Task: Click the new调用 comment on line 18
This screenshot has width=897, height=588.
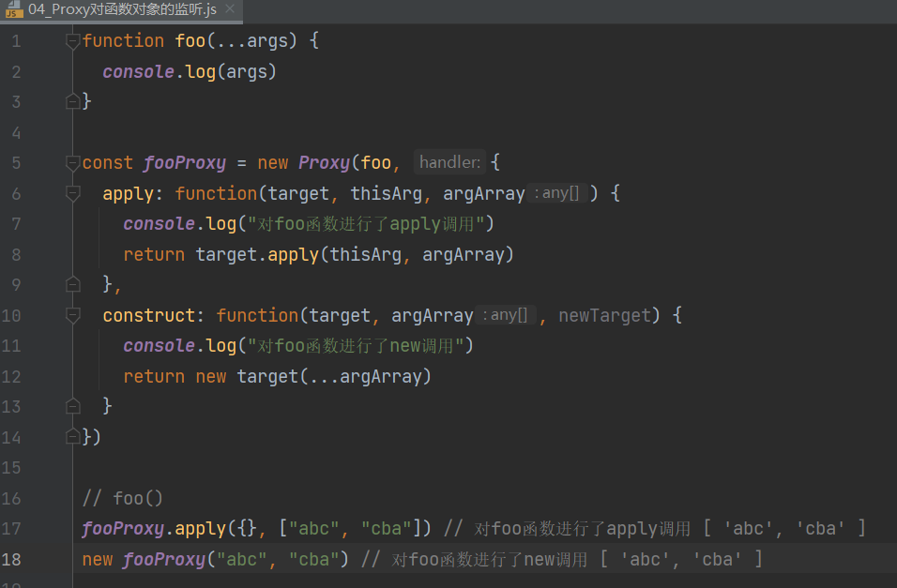Action: (x=562, y=560)
